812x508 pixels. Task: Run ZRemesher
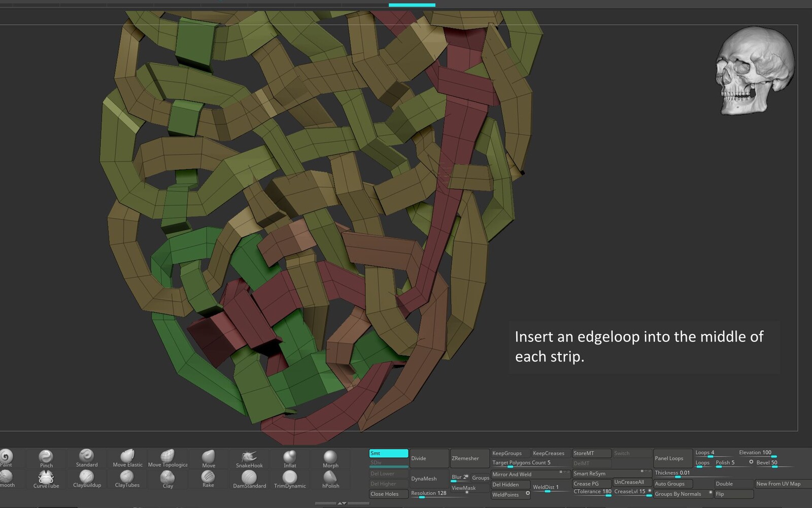coord(469,458)
